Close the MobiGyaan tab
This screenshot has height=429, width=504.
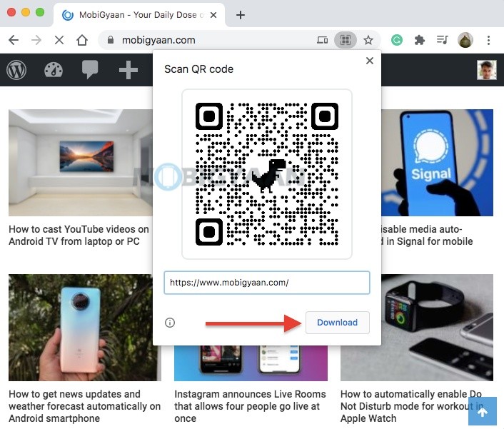[213, 15]
